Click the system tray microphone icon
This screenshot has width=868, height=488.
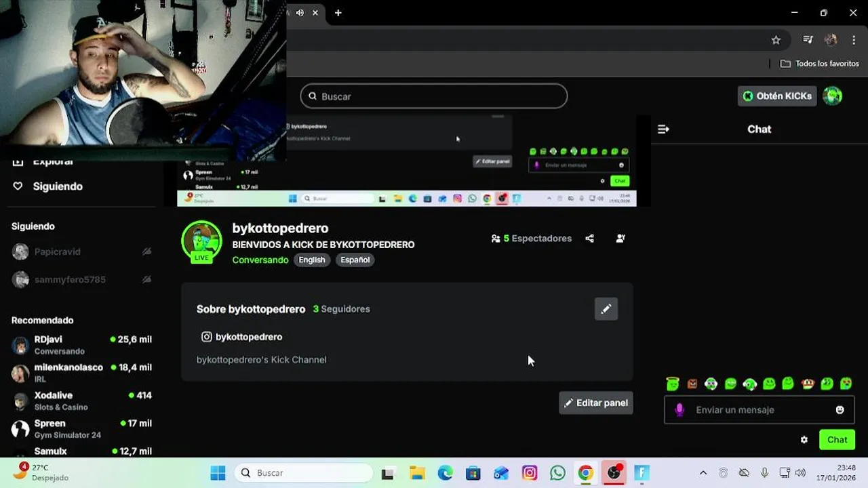pyautogui.click(x=764, y=473)
